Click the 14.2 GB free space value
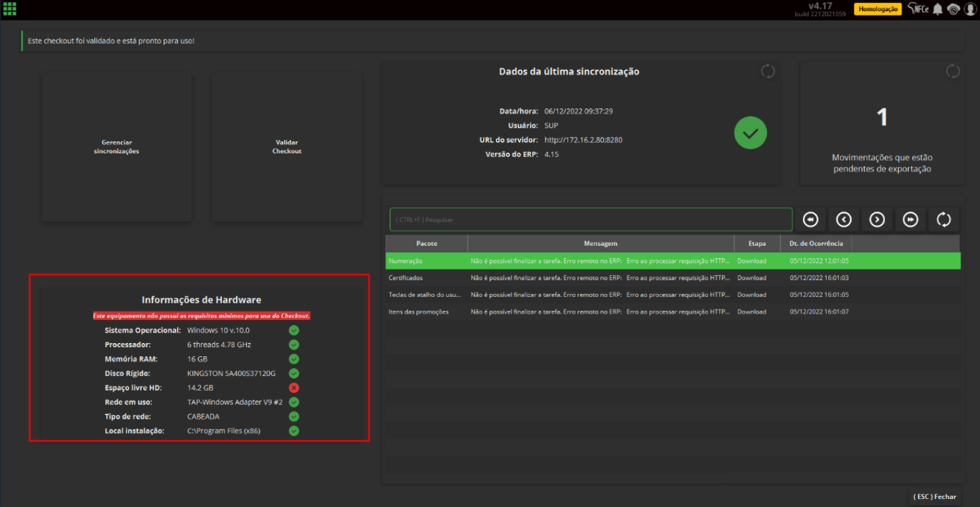 pyautogui.click(x=200, y=388)
